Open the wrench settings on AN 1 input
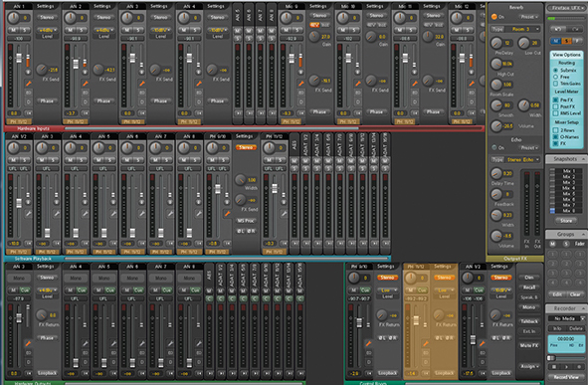Image resolution: width=588 pixels, height=385 pixels. pyautogui.click(x=28, y=84)
